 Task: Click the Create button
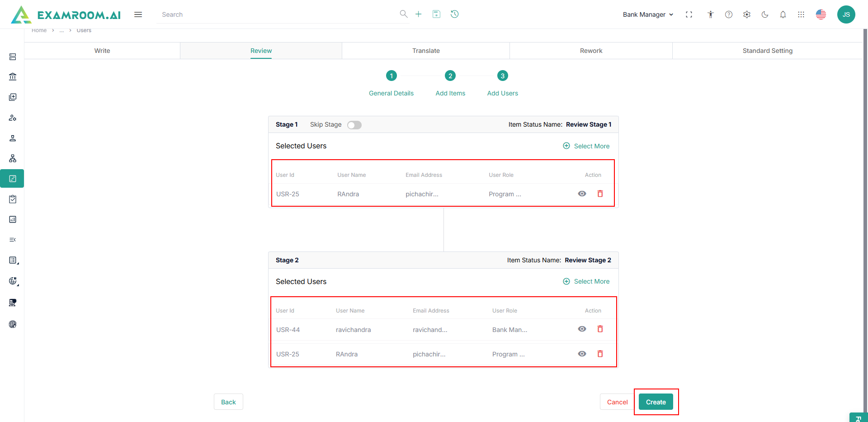click(x=656, y=402)
